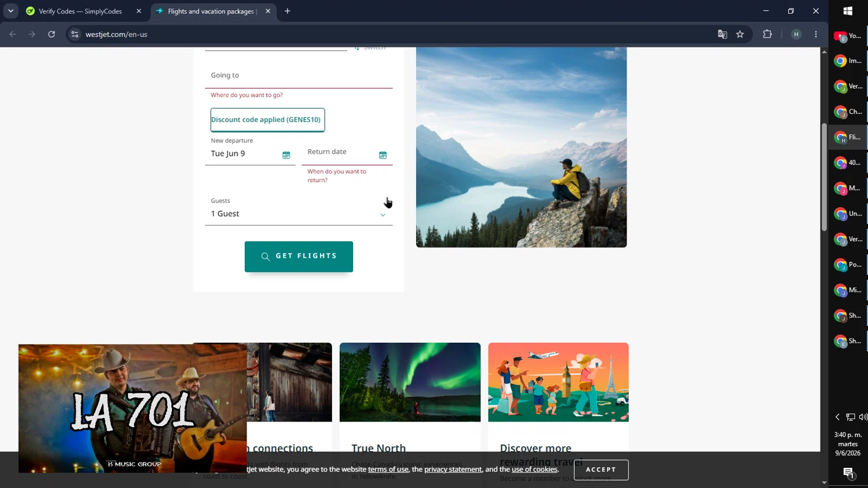View site information icon in address bar

click(x=75, y=34)
